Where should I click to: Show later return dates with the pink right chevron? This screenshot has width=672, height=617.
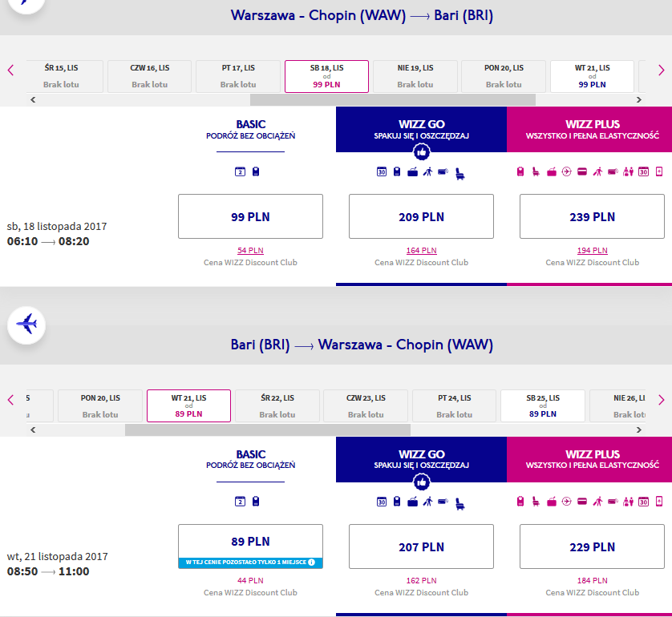pos(662,401)
